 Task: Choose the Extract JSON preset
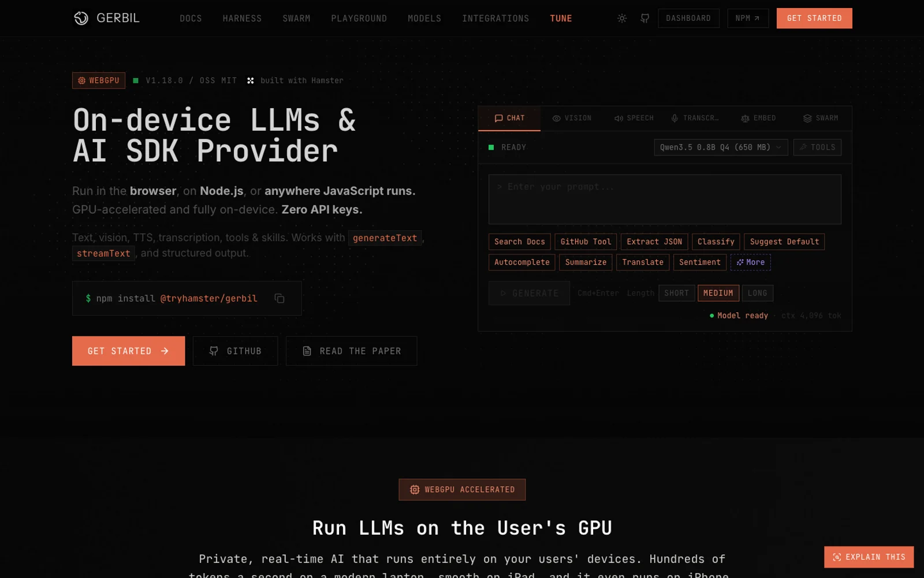[x=654, y=242]
